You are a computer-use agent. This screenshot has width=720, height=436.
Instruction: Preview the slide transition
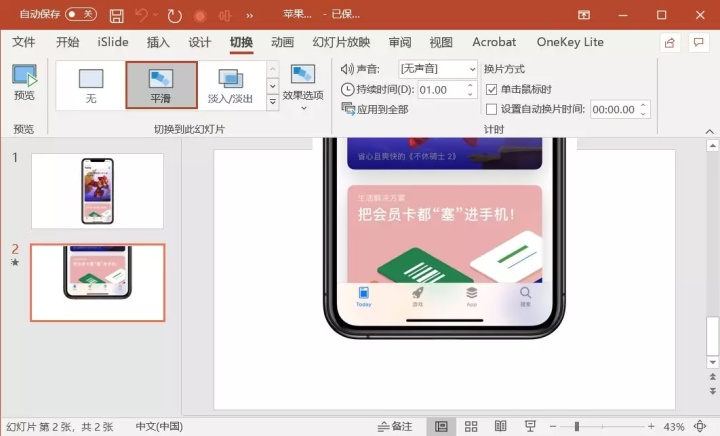24,82
